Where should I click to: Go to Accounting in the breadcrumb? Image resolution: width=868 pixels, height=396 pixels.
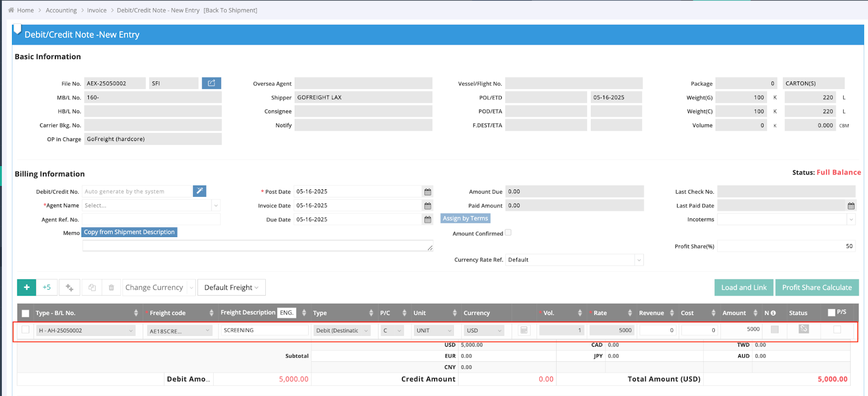pyautogui.click(x=61, y=10)
